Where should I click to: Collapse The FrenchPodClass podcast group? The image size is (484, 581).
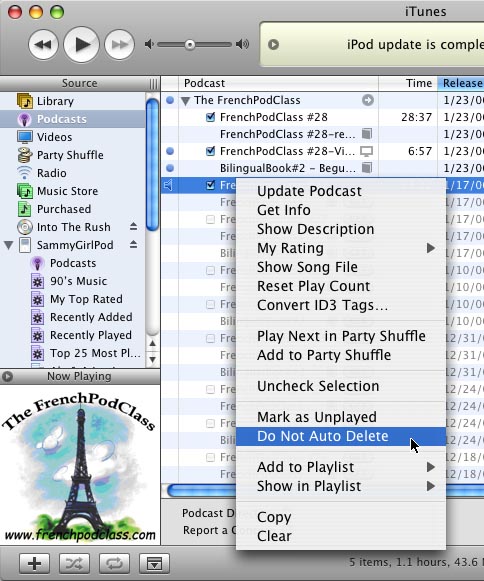click(185, 100)
